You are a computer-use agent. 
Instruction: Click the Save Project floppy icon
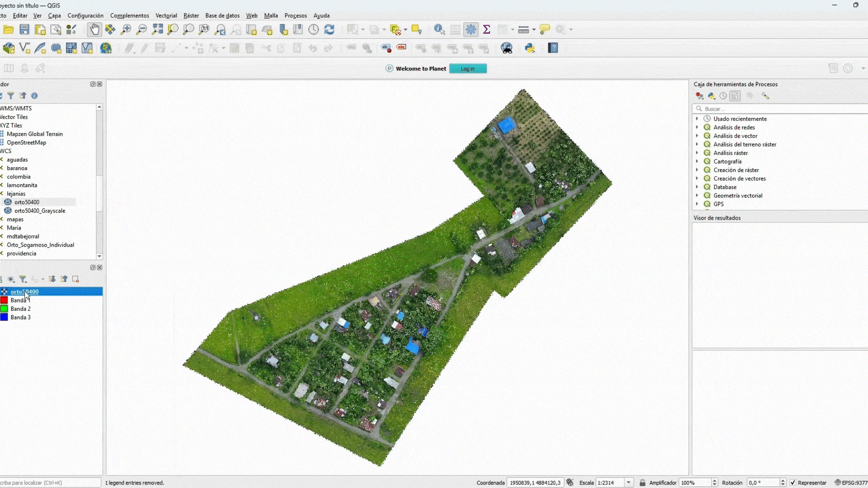[x=24, y=30]
